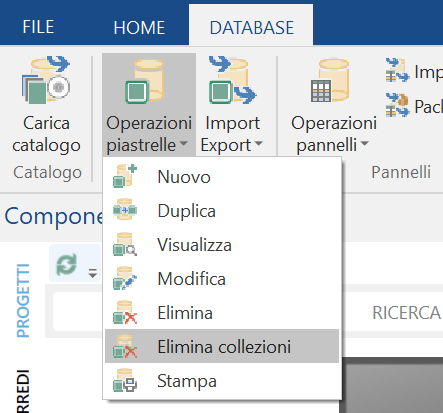
Task: Click the green refresh arrows icon
Action: [66, 264]
